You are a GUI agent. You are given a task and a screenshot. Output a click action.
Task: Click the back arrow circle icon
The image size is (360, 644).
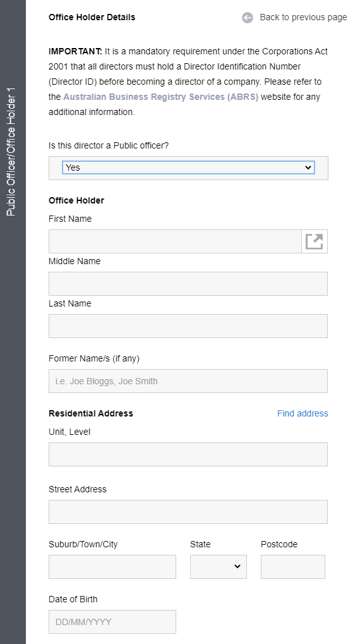tap(248, 18)
